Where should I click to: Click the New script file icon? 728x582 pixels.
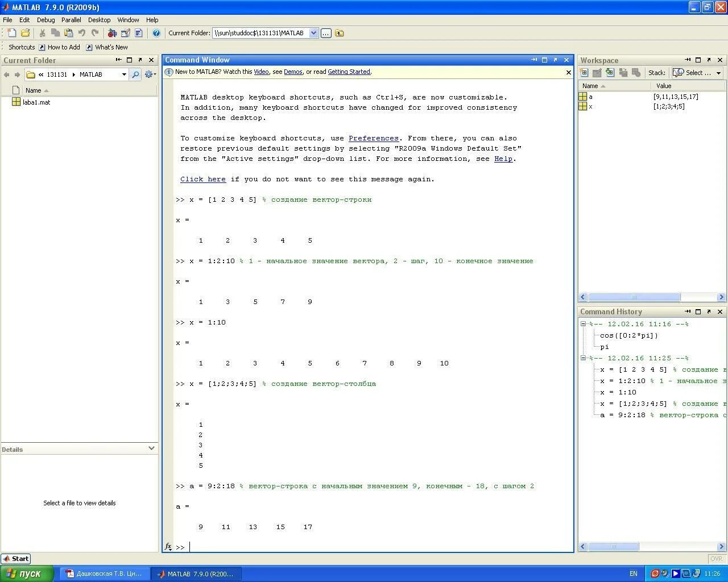point(11,33)
